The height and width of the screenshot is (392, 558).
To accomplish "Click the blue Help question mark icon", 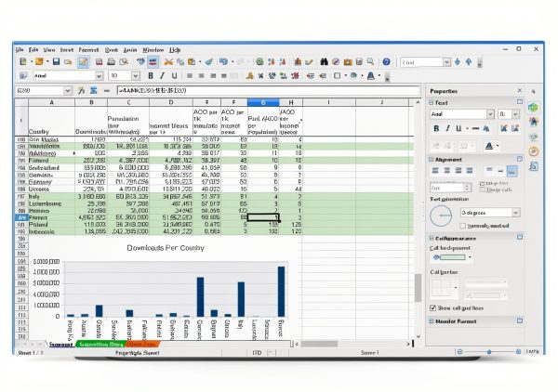I will (387, 62).
